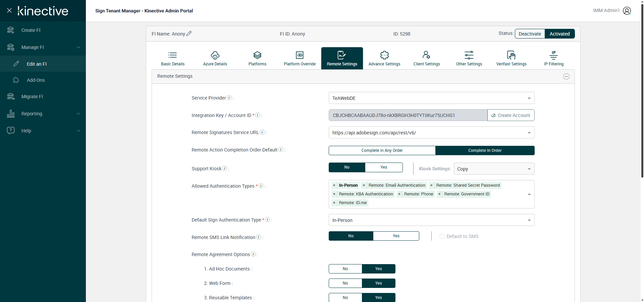The height and width of the screenshot is (302, 644).
Task: Set Ad Hoc Documents to No
Action: (x=345, y=269)
